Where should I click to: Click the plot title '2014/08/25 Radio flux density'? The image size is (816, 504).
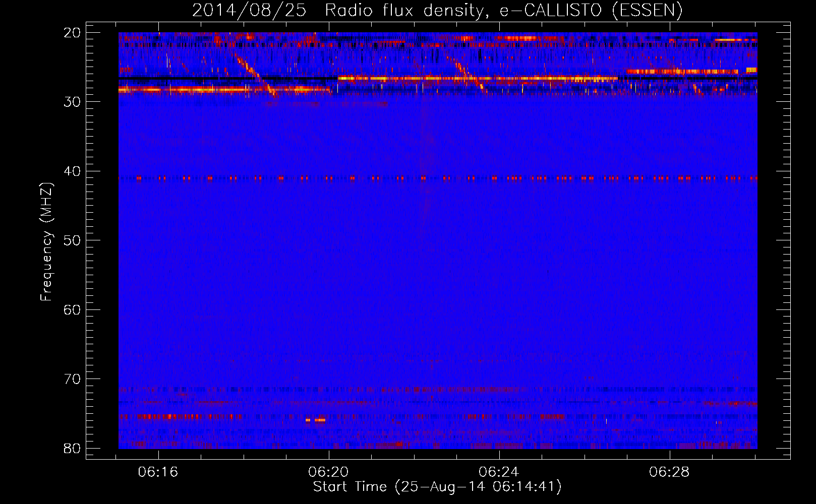[437, 11]
